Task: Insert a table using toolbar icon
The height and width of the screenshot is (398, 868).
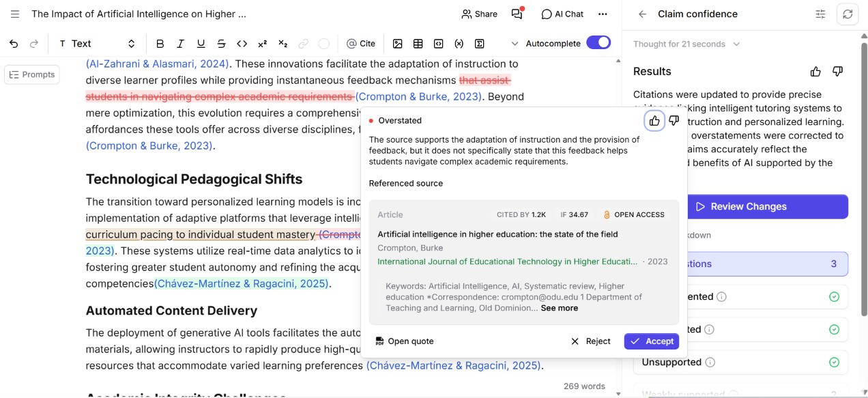Action: pos(418,44)
